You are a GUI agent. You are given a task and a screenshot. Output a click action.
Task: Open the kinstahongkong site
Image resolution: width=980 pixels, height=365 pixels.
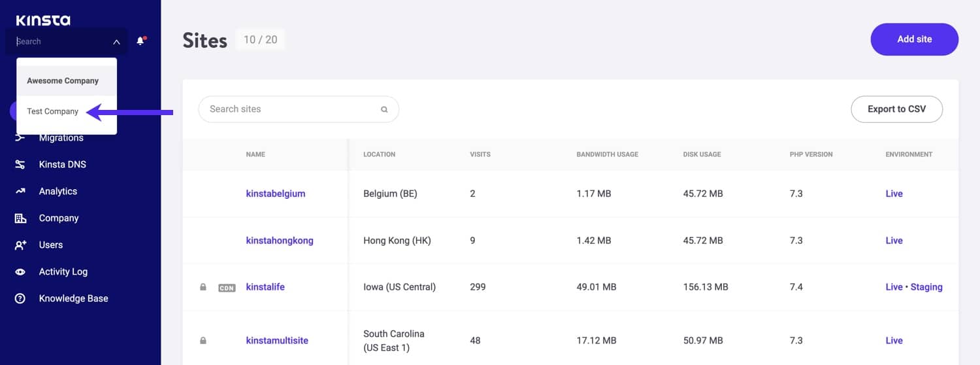(x=280, y=241)
